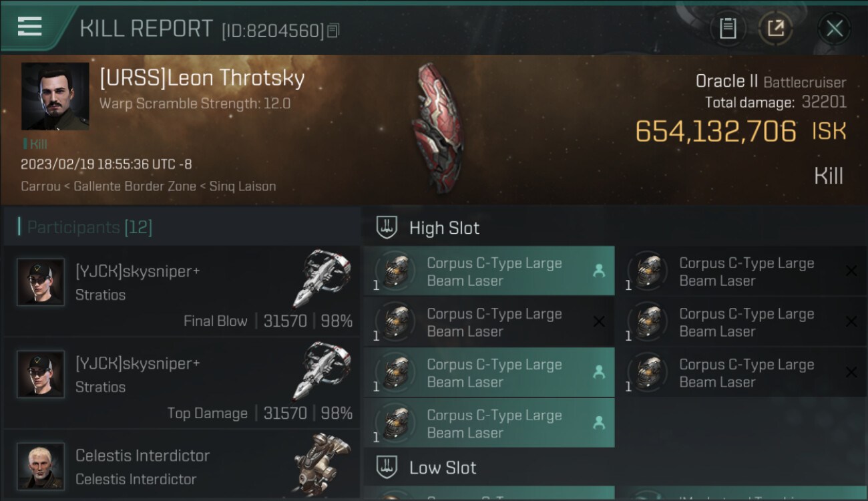Open Celestis Interdictor participant portrait
The width and height of the screenshot is (868, 501).
point(41,466)
